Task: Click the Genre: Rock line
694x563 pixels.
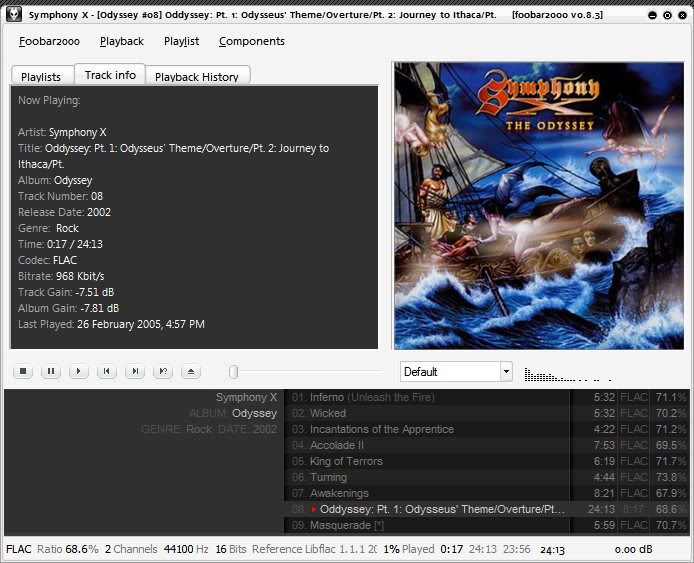Action: [x=48, y=228]
